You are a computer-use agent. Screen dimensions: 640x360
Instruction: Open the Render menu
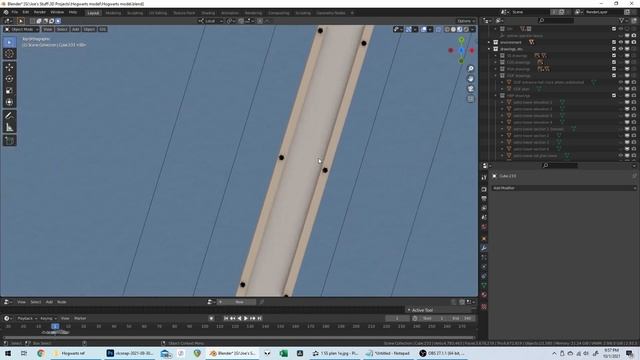[x=40, y=12]
